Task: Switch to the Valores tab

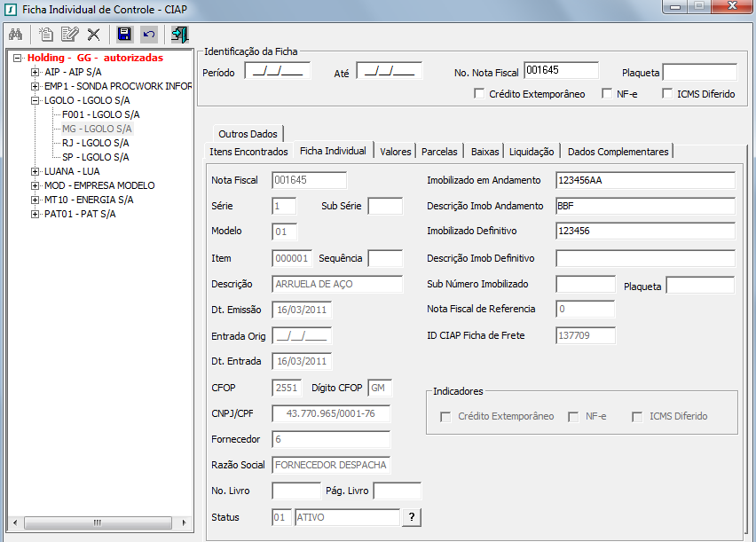Action: pos(395,152)
